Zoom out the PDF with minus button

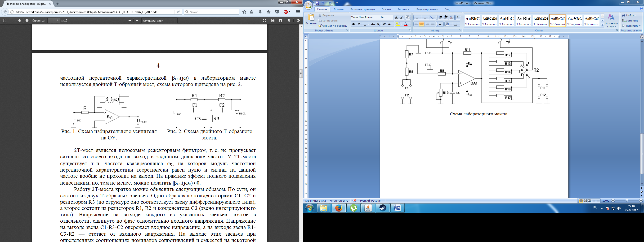tap(130, 21)
